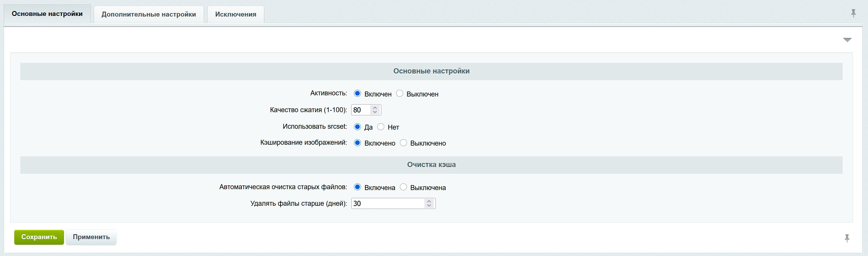Decrease compression quality with the down arrow
Screen dimensions: 868x256
point(375,112)
